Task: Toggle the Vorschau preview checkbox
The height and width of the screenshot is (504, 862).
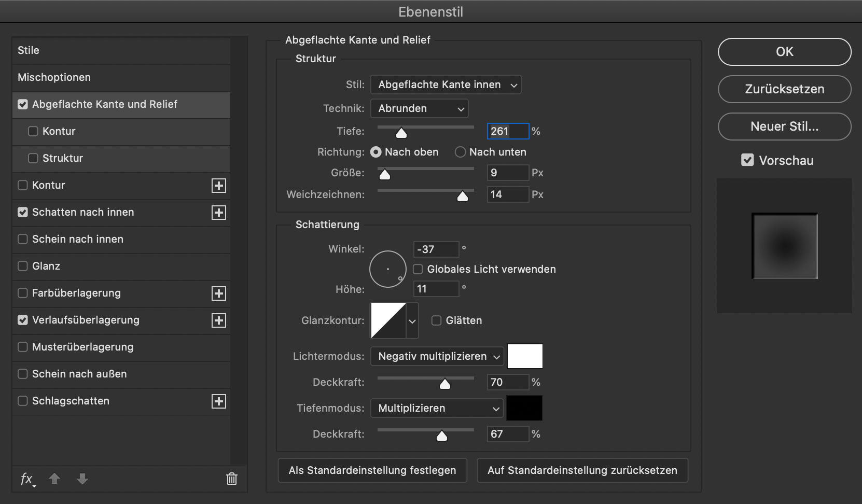Action: [x=747, y=160]
